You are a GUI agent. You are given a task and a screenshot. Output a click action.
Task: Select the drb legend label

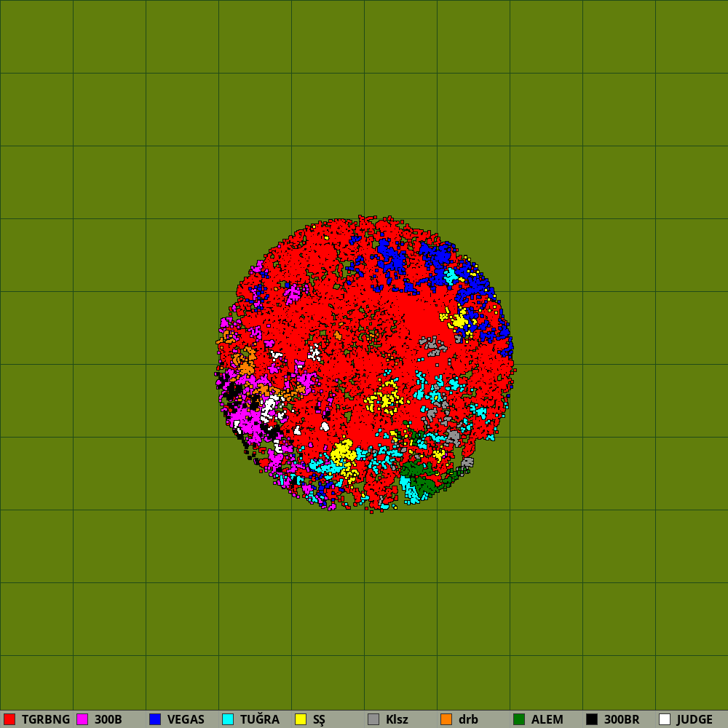click(x=468, y=719)
